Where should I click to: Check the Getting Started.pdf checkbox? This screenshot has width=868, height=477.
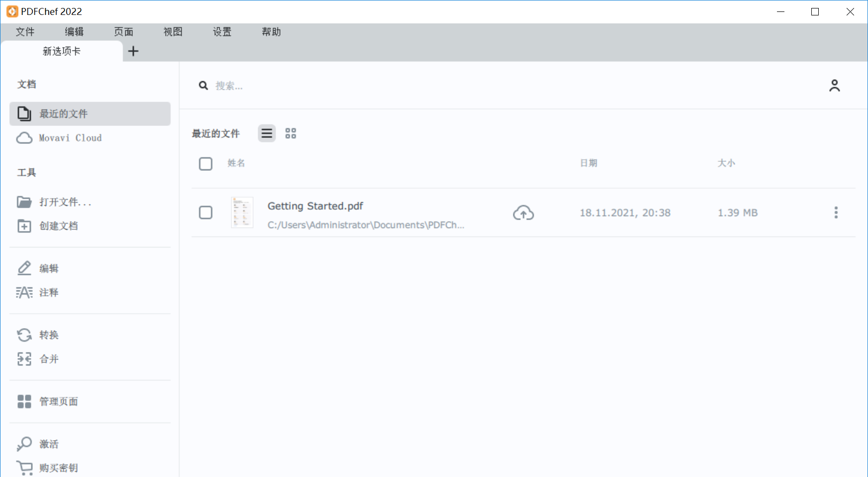point(205,213)
